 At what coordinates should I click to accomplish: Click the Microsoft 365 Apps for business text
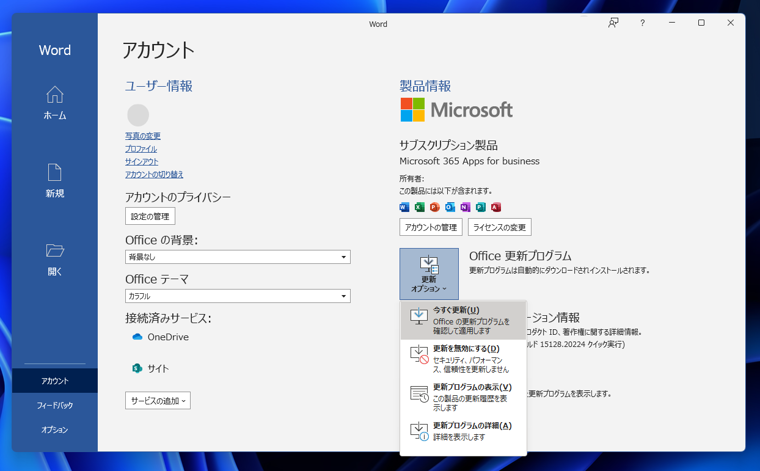tap(469, 161)
